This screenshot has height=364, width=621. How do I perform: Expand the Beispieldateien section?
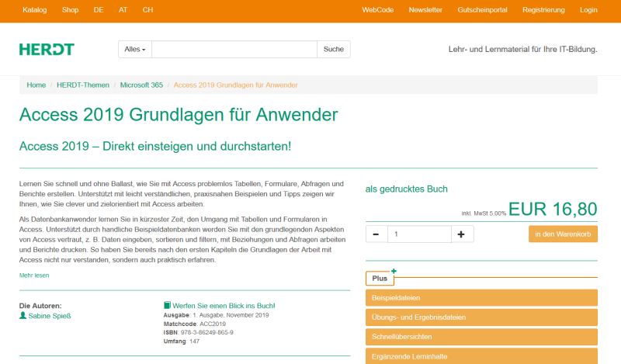(x=481, y=297)
